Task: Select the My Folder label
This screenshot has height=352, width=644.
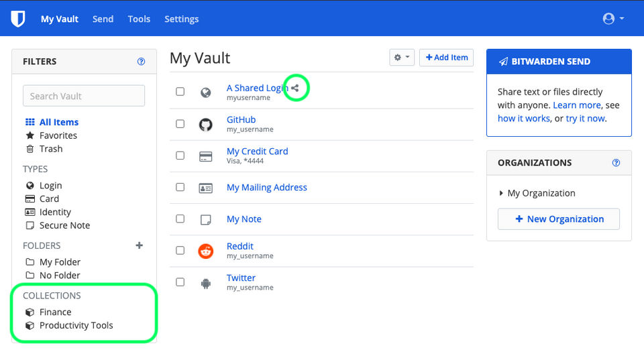Action: pos(60,261)
